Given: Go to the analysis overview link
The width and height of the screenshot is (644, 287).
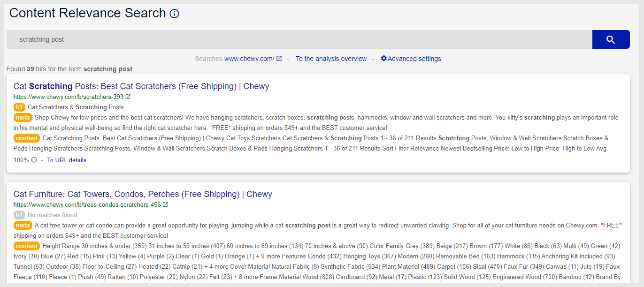Looking at the screenshot, I should coord(331,59).
